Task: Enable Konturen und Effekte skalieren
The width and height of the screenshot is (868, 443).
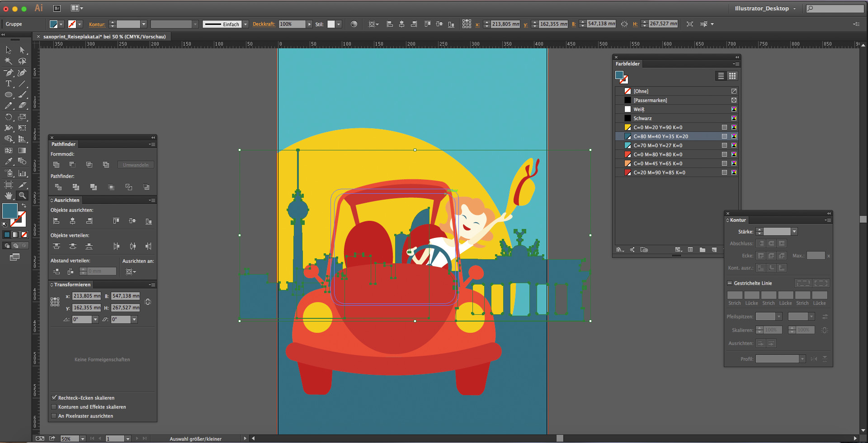Action: [54, 407]
